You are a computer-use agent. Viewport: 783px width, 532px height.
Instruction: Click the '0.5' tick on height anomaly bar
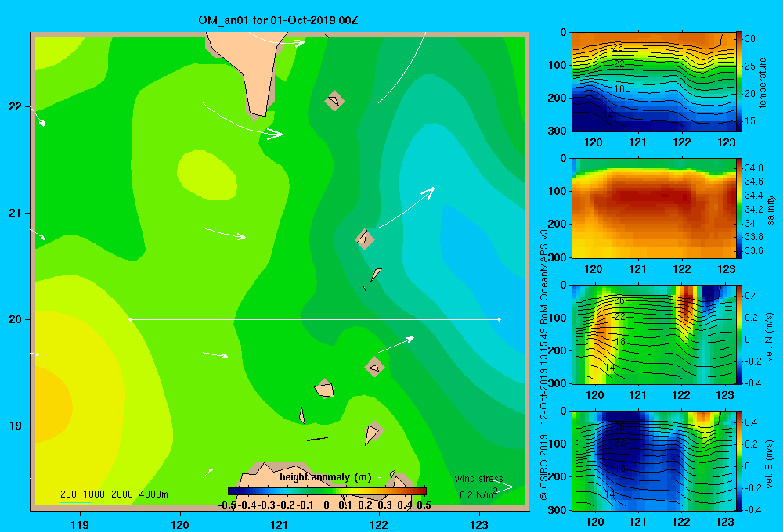424,505
